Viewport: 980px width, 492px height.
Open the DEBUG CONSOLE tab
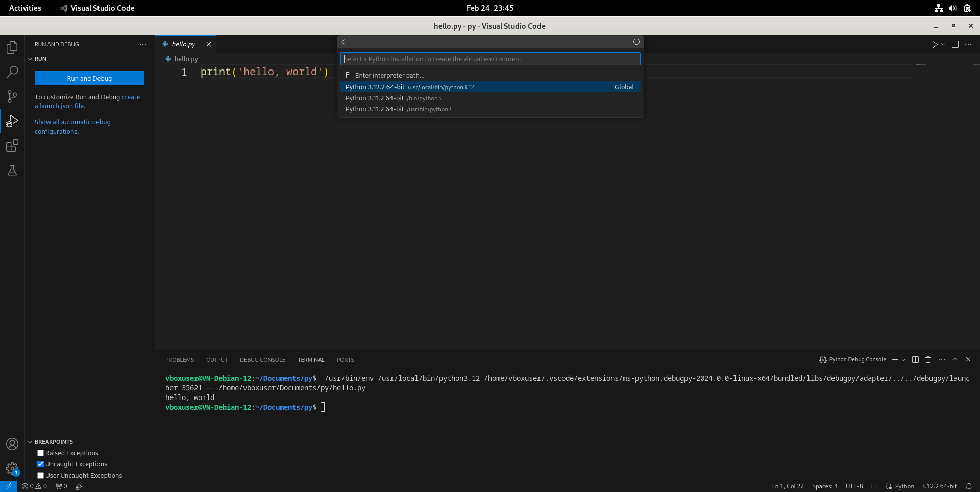coord(262,360)
